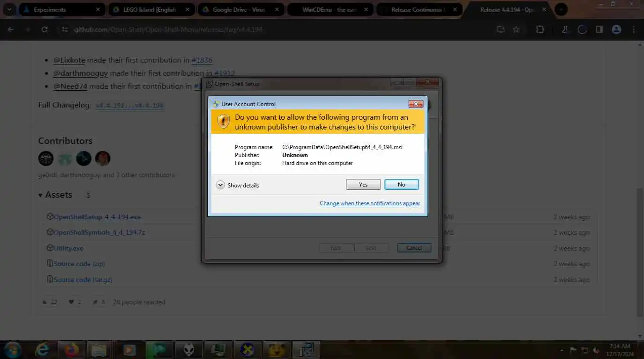The image size is (644, 359).
Task: Download OpenShellSetup_4_4_194.exe asset
Action: click(97, 217)
